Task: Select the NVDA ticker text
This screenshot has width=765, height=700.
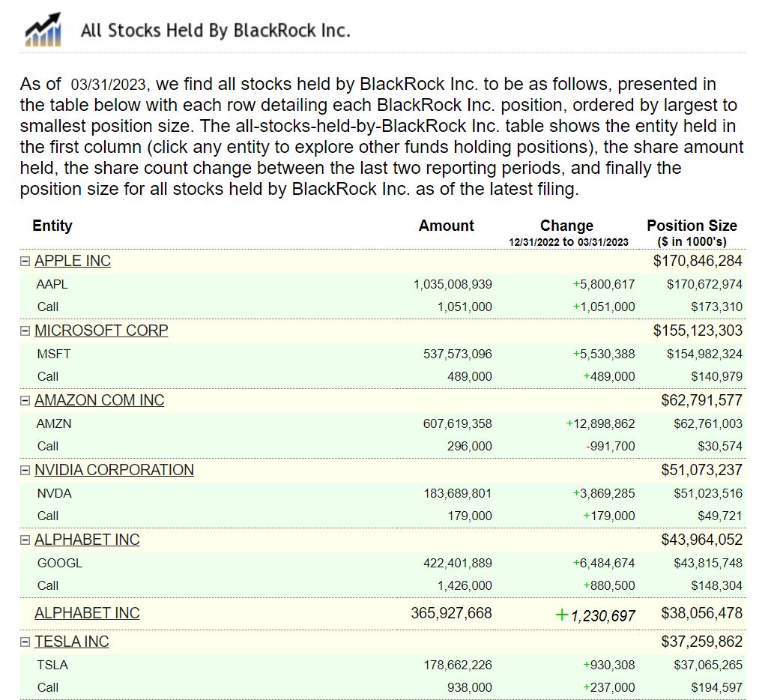Action: (54, 493)
